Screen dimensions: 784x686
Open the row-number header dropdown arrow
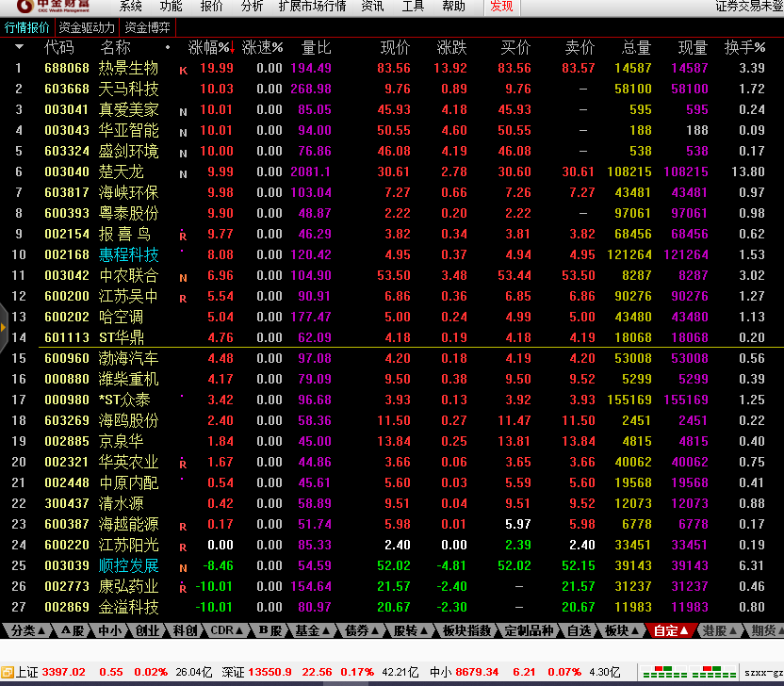click(x=19, y=47)
